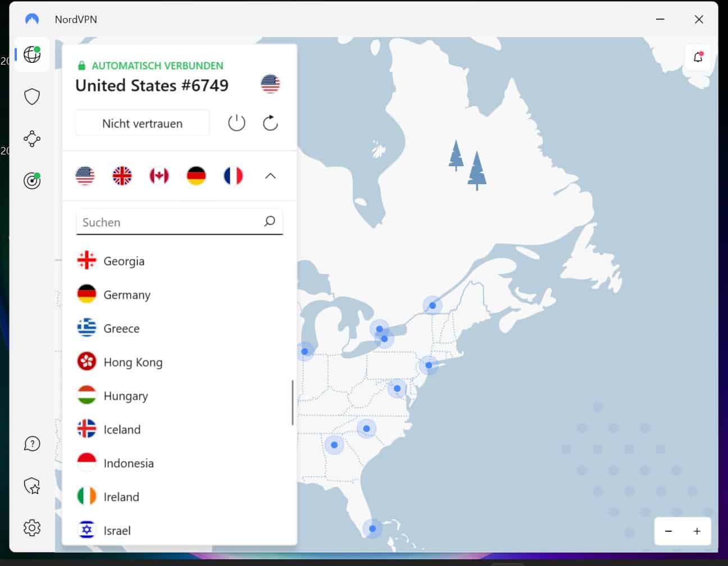Open the Dark Web Monitor target icon
Image resolution: width=728 pixels, height=566 pixels.
[32, 180]
